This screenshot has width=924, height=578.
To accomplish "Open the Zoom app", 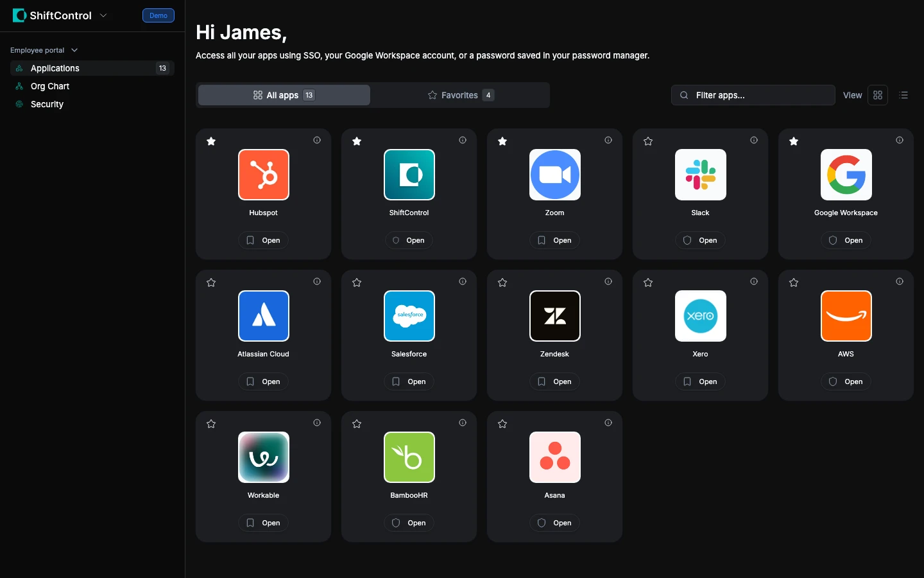I will point(555,240).
